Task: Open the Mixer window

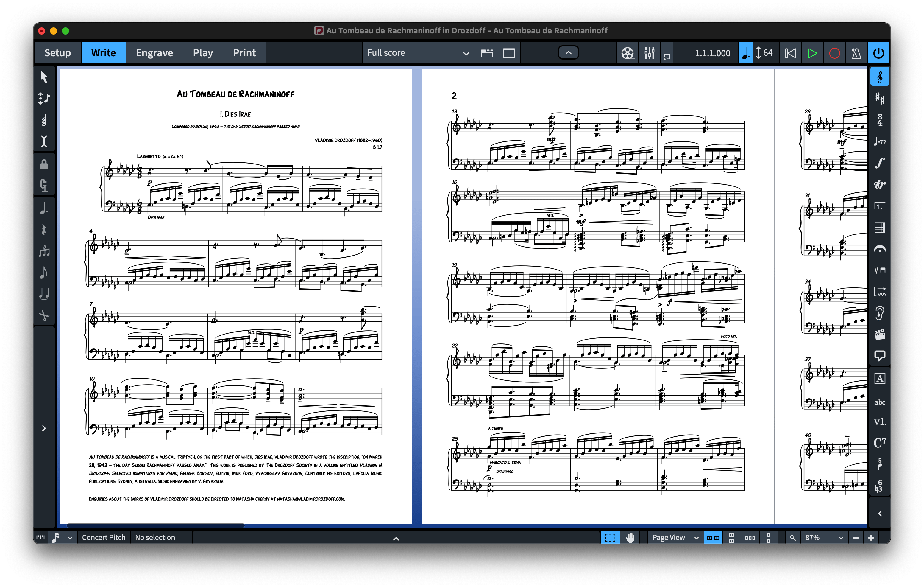Action: pos(649,53)
